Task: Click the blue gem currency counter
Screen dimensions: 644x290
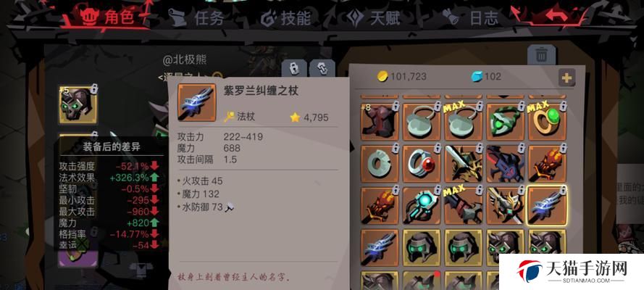Action: pyautogui.click(x=486, y=76)
